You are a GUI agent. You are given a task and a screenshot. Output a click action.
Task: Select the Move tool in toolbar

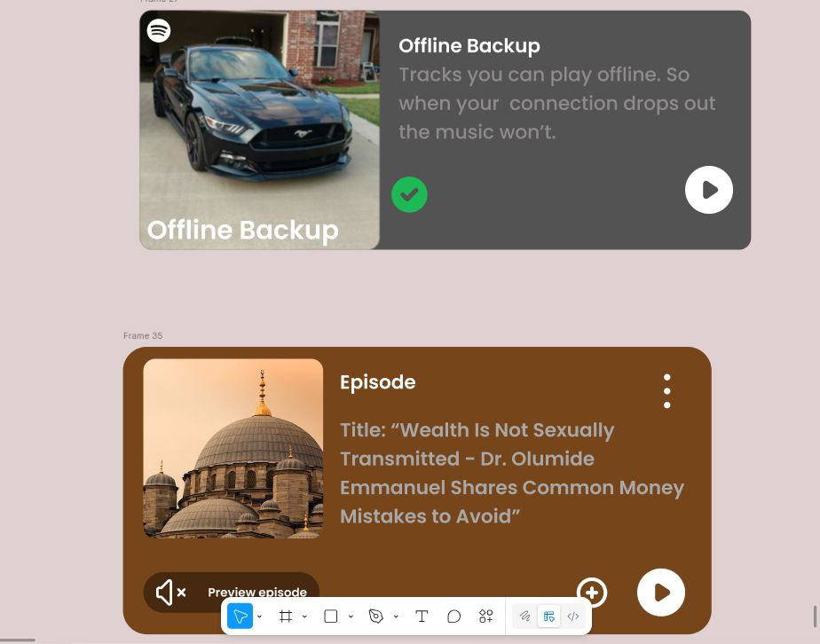pos(240,617)
